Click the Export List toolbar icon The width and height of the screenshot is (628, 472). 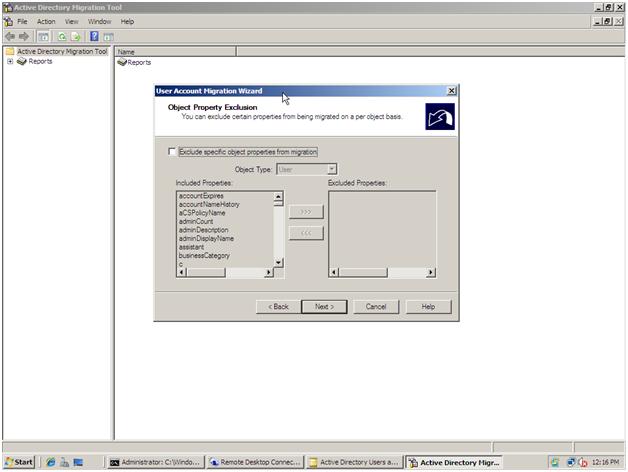tap(76, 37)
